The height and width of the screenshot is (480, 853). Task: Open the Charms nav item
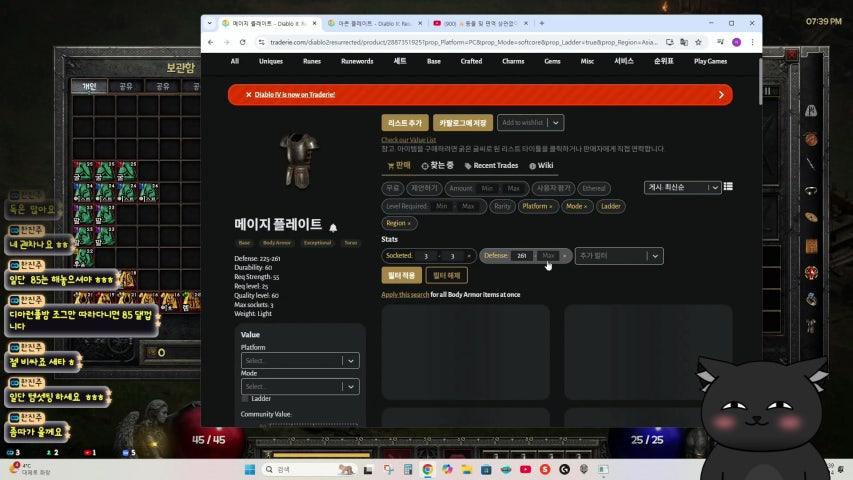click(513, 61)
